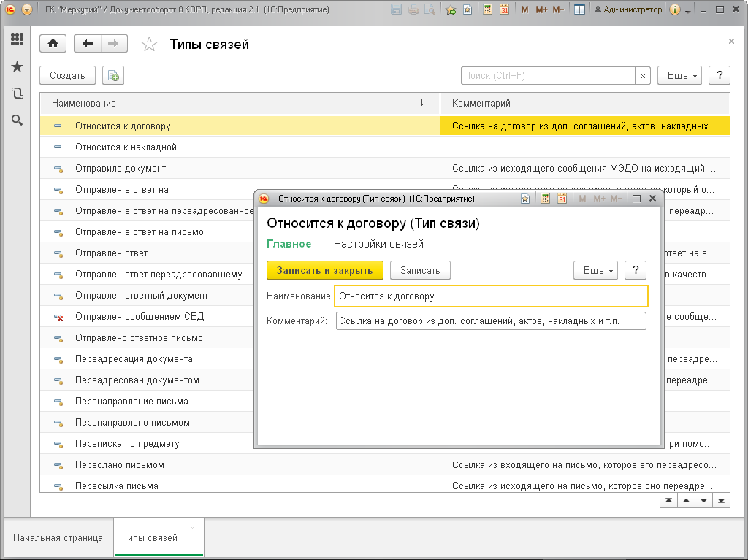Focus the Комментарий input field in dialog
Viewport: 748px width, 560px height.
point(491,321)
